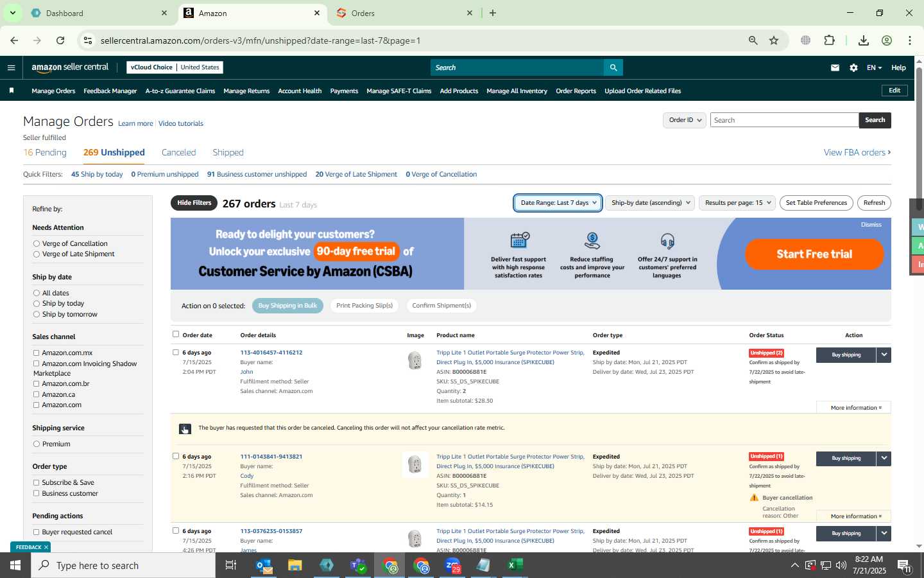
Task: Open Results per page dropdown
Action: [737, 203]
